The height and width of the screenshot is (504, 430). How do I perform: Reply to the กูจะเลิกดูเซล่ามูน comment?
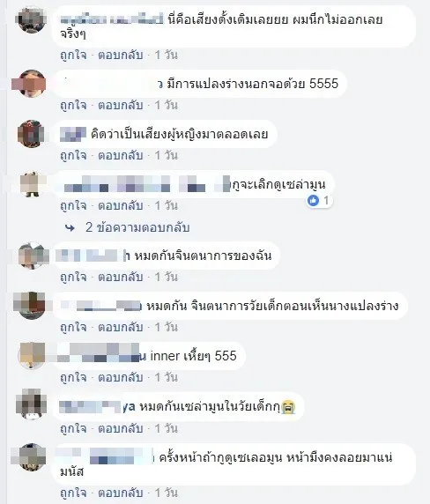(121, 205)
